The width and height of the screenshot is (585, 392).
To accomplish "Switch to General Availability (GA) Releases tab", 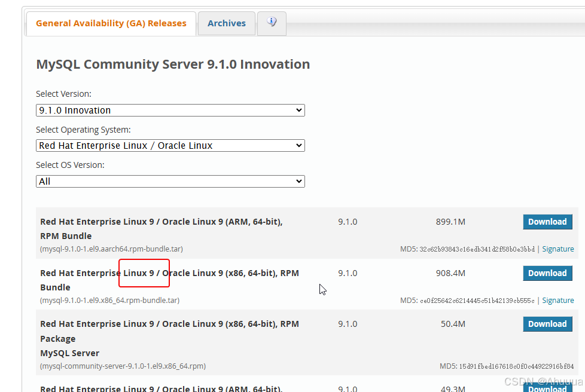I will click(x=111, y=23).
